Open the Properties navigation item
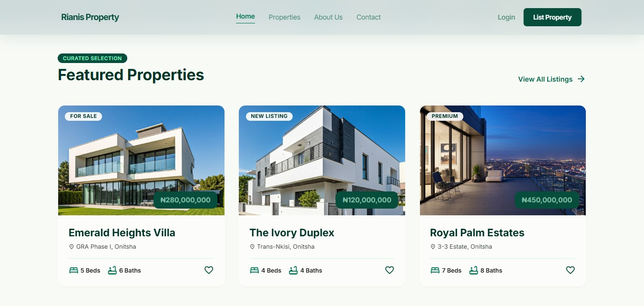644x306 pixels. coord(285,17)
